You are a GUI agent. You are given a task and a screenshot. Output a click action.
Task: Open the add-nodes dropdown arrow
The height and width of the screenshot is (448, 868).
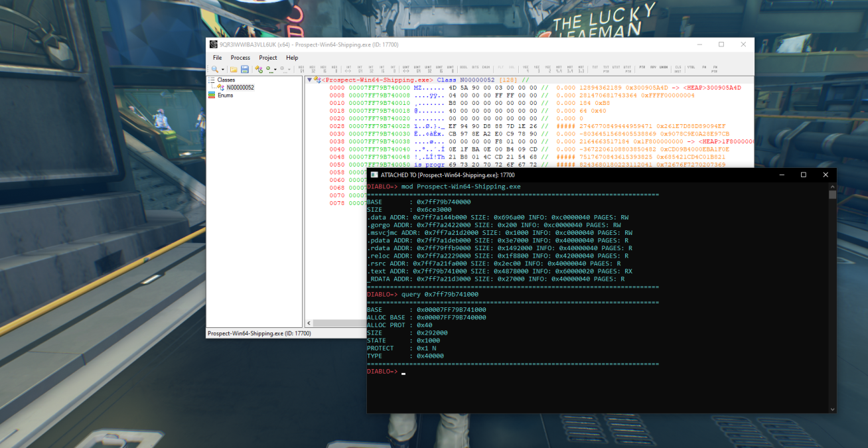point(275,69)
